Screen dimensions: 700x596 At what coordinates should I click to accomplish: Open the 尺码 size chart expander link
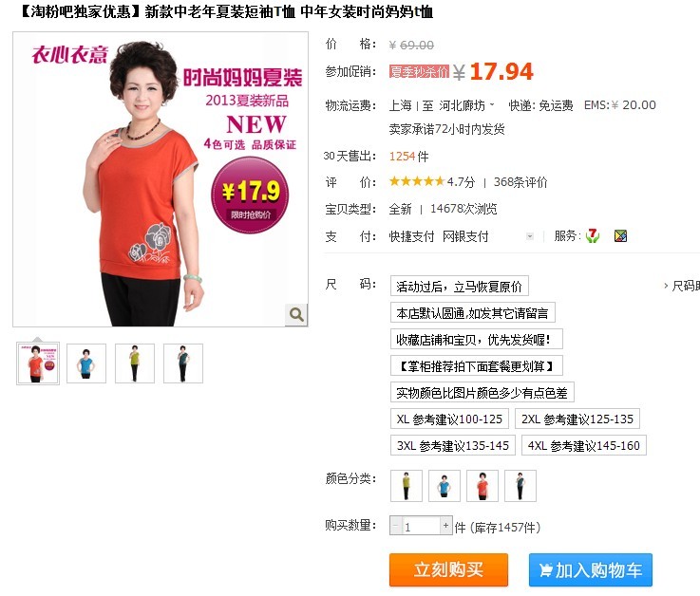(x=682, y=286)
